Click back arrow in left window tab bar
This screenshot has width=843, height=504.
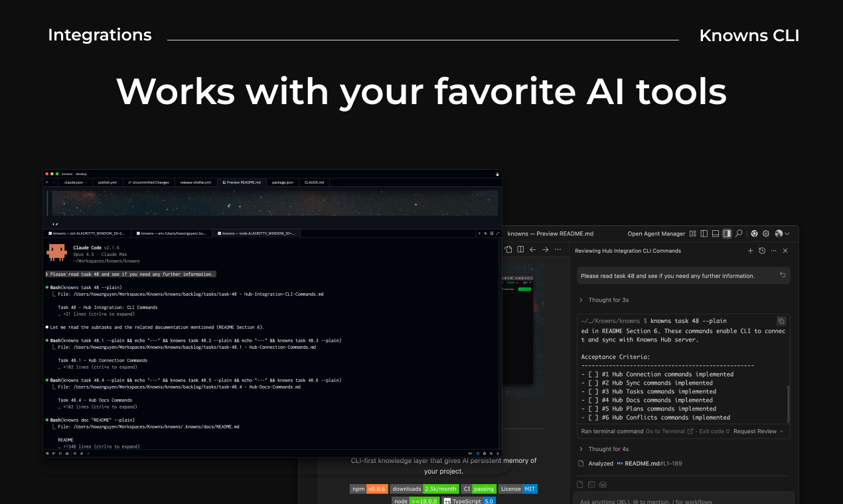pos(46,182)
